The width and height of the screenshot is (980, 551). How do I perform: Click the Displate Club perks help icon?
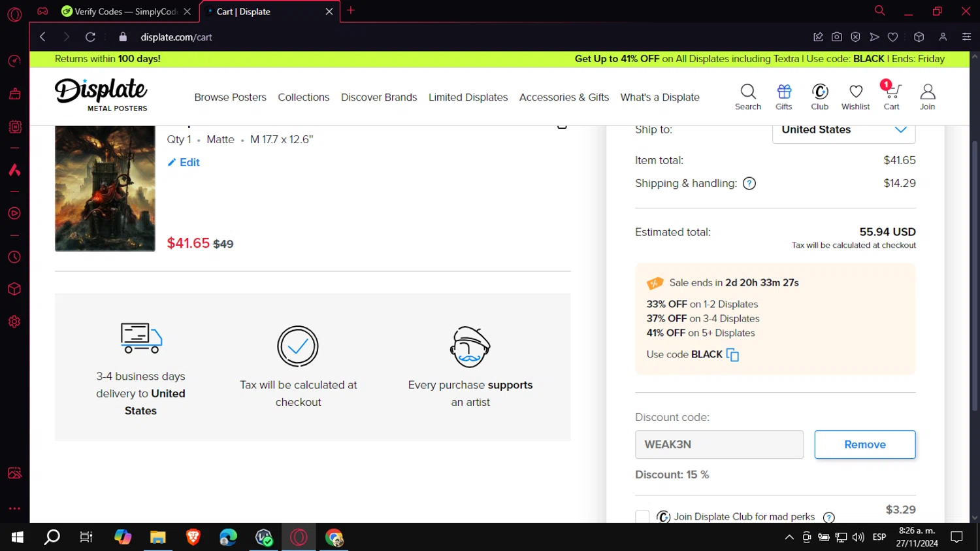click(x=829, y=517)
